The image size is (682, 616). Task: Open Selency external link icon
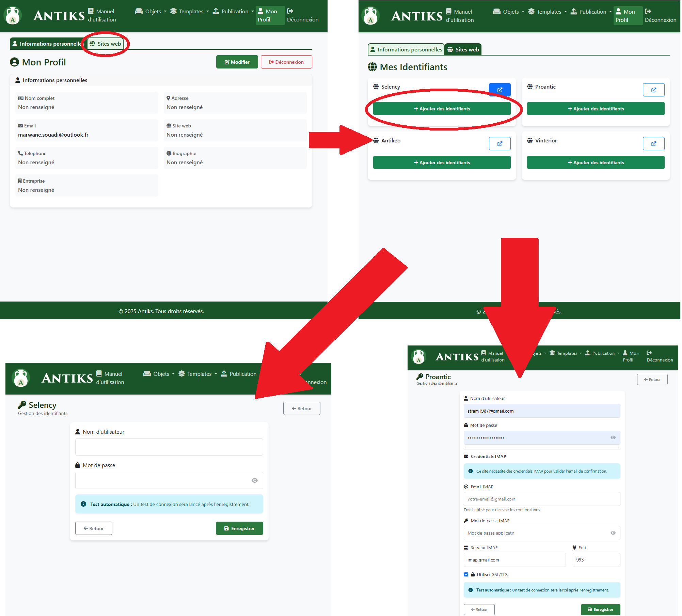tap(499, 90)
